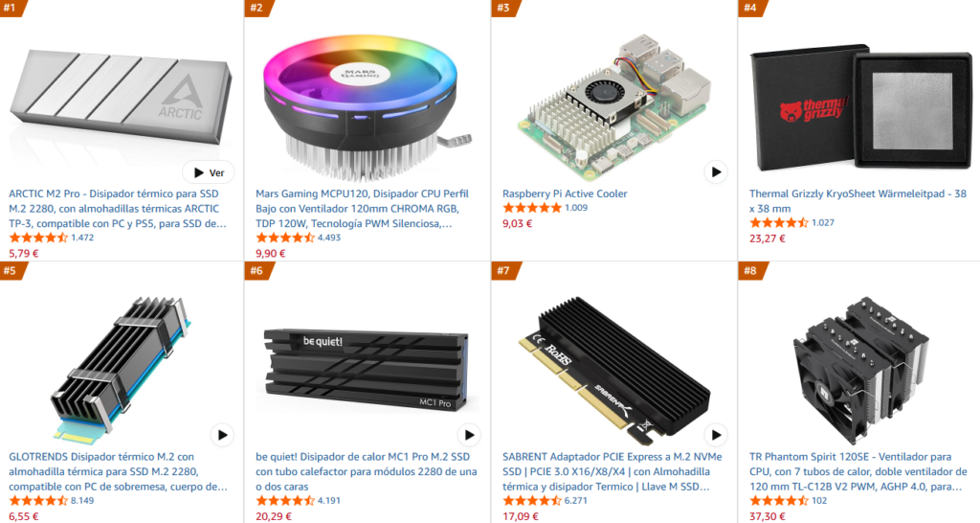
Task: Open the Thermal Grizzly KryoSheet title link
Action: (857, 201)
